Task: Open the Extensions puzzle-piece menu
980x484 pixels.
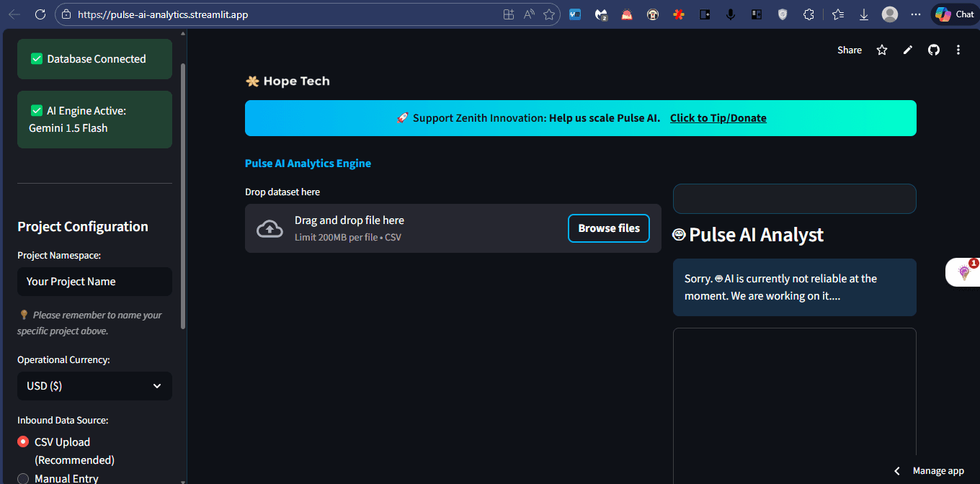Action: tap(808, 14)
